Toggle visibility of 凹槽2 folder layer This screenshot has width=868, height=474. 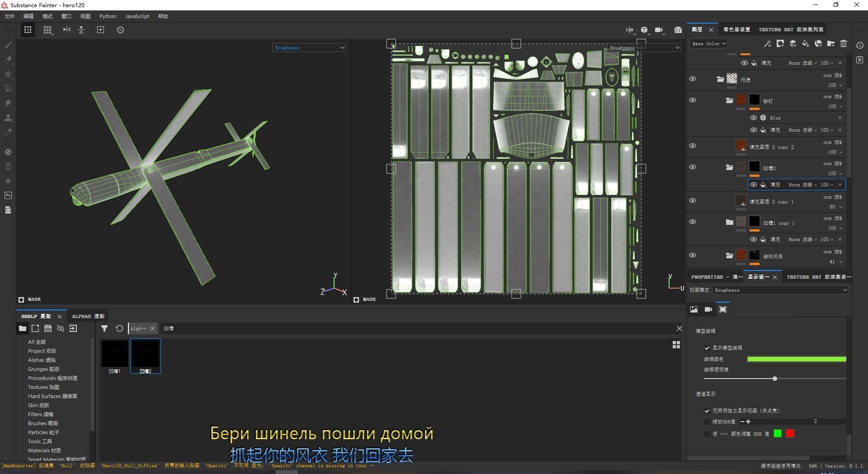(693, 167)
